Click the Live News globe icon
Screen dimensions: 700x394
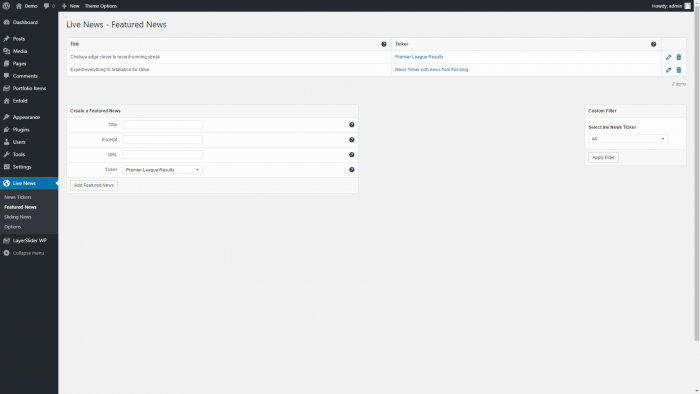[x=6, y=183]
